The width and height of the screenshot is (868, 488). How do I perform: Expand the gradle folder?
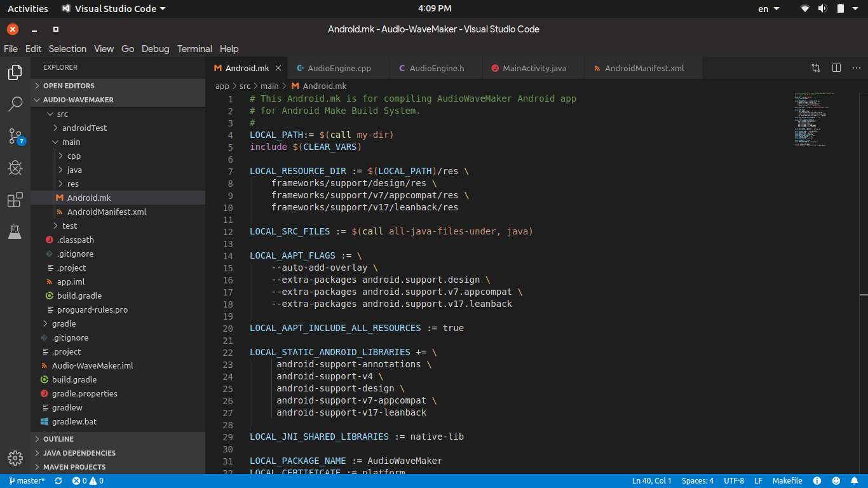point(118,323)
